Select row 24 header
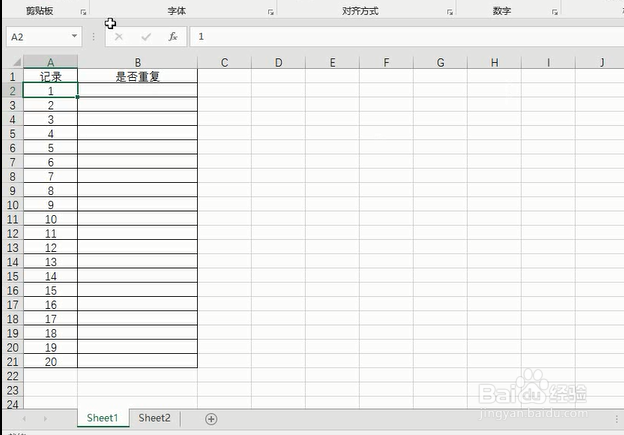624x435 pixels. tap(13, 404)
